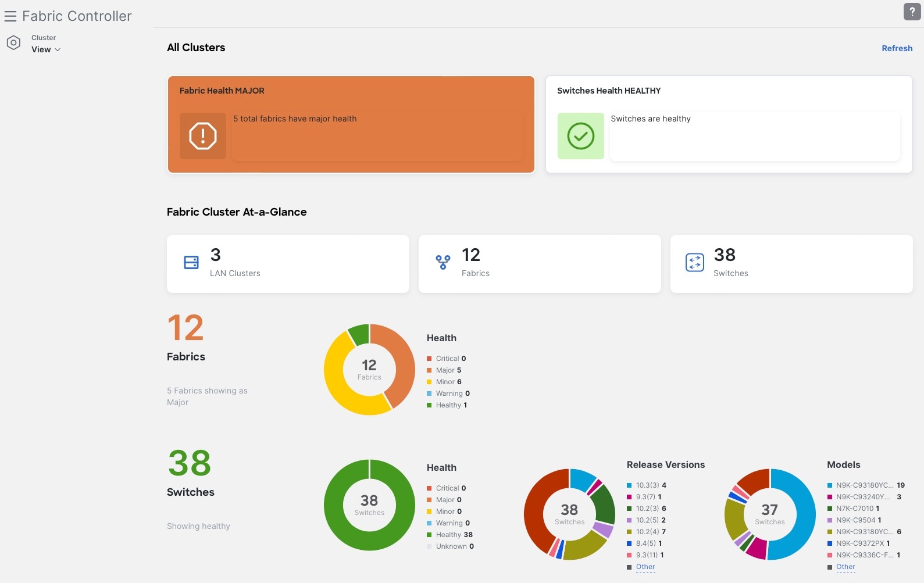Select the fabric 'Minor 6' legend entry
Image resolution: width=924 pixels, height=583 pixels.
(444, 382)
